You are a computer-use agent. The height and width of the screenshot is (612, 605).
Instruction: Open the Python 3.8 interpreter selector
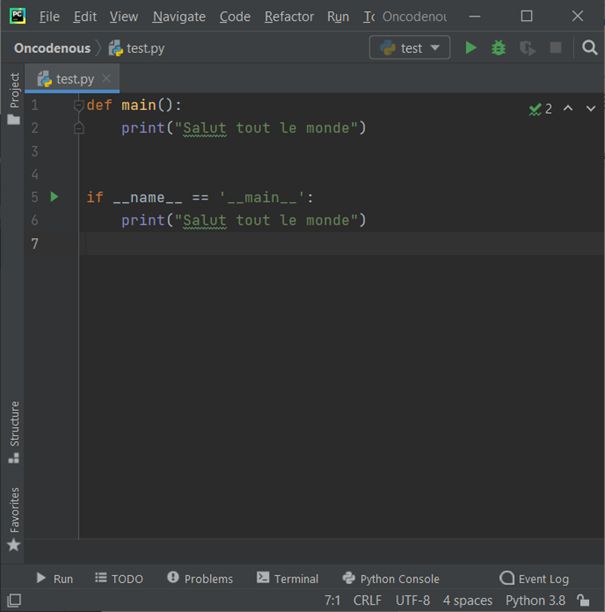[536, 600]
